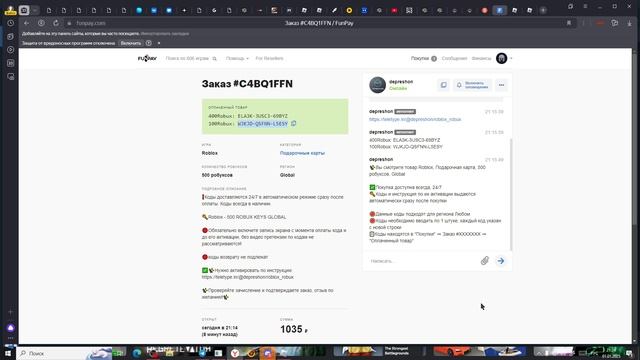Click 'Включить' protection button
The image size is (640, 360).
131,43
